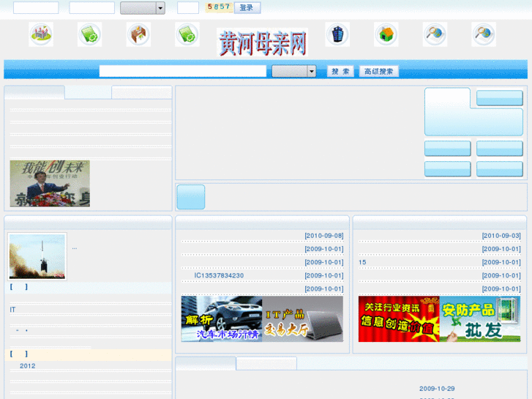Image resolution: width=532 pixels, height=399 pixels.
Task: Switch to the middle tab in the top-left panel
Action: coord(89,92)
